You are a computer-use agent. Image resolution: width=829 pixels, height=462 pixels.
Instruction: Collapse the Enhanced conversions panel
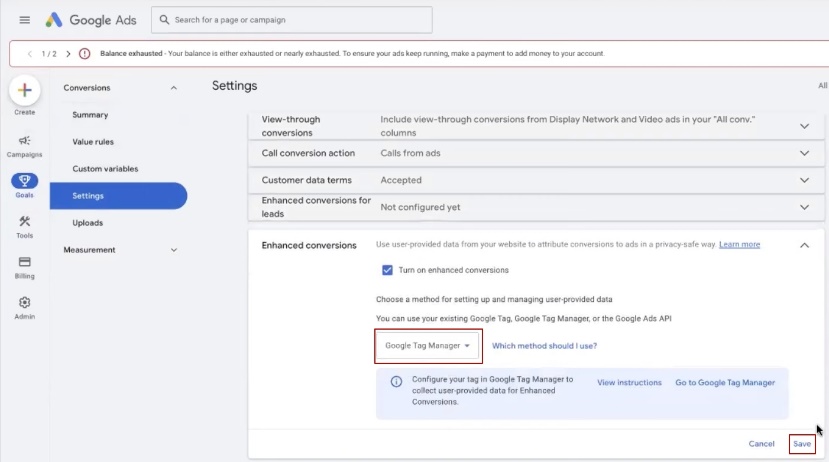click(804, 245)
